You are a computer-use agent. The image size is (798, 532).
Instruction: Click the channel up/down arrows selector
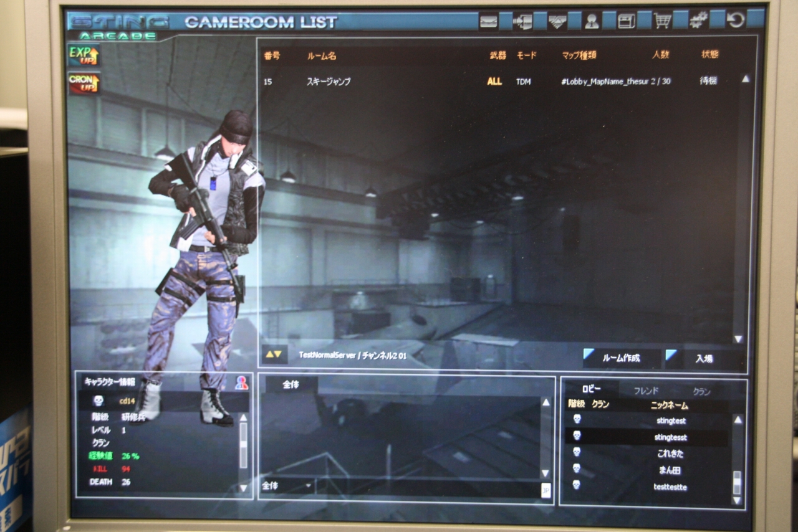[274, 354]
